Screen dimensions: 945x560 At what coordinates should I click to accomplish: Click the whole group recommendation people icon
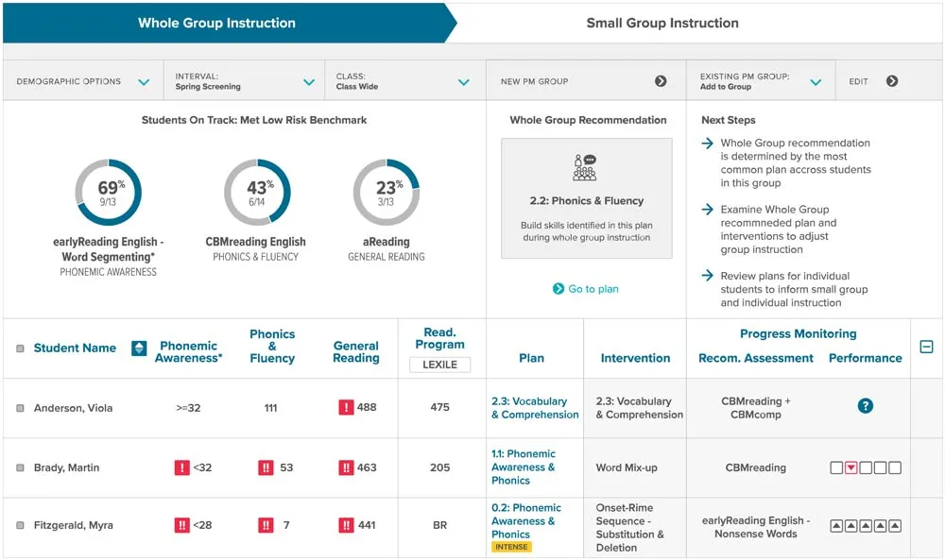[586, 168]
